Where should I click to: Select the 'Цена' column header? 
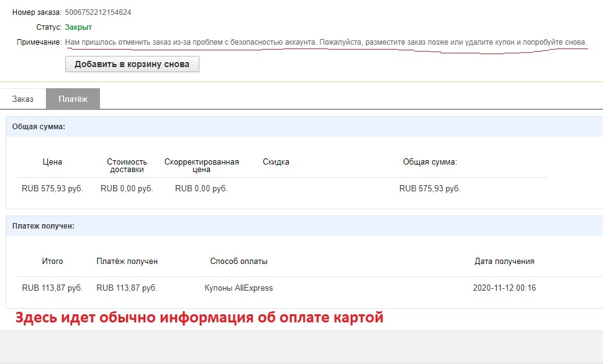(x=52, y=162)
